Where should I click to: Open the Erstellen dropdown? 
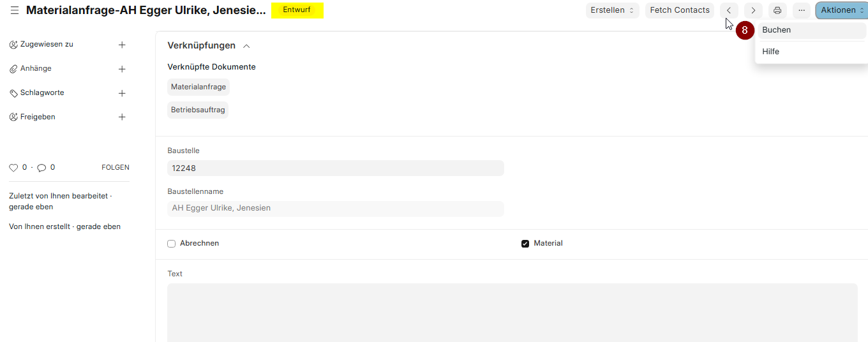612,10
